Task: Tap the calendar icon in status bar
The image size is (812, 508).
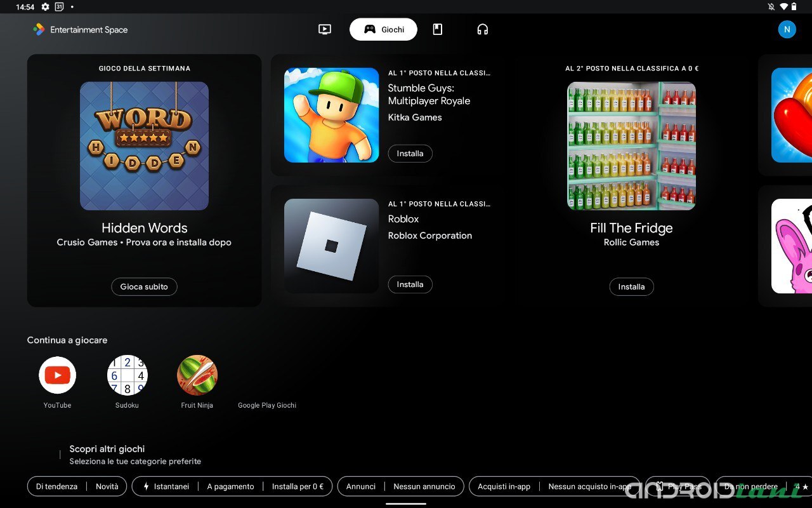Action: point(60,7)
